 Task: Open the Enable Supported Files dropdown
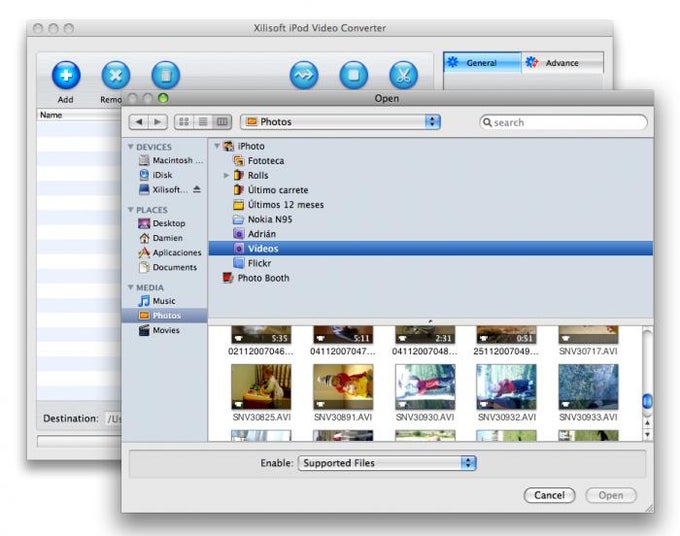(387, 463)
